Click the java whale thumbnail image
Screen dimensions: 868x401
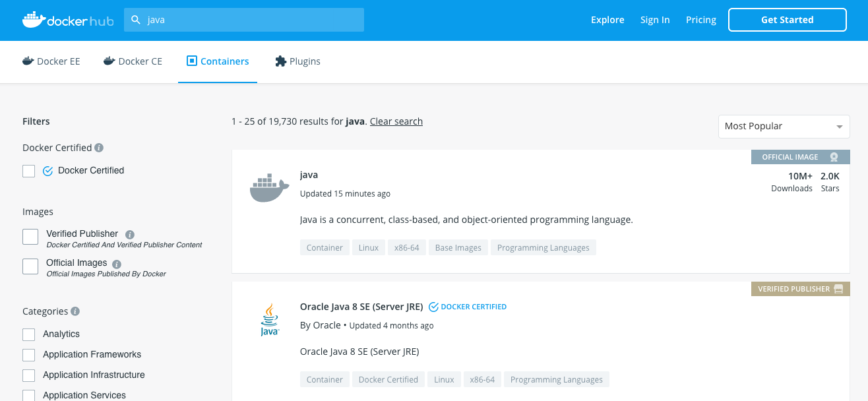270,188
